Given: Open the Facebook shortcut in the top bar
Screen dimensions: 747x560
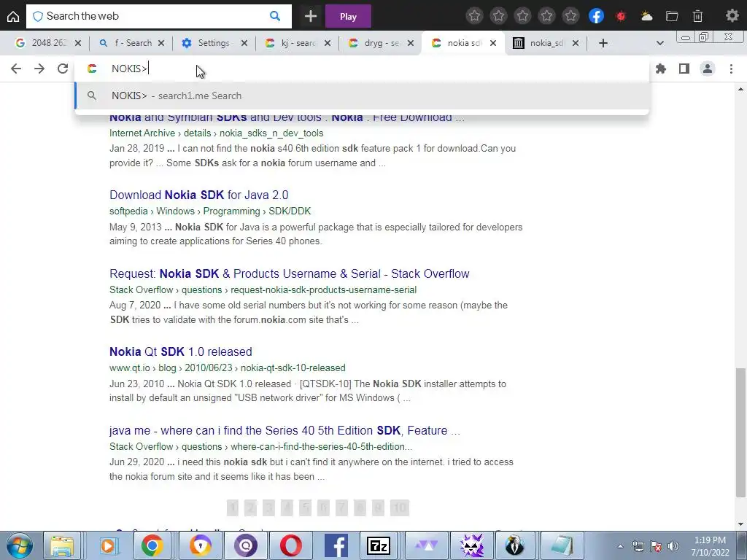Looking at the screenshot, I should click(596, 16).
